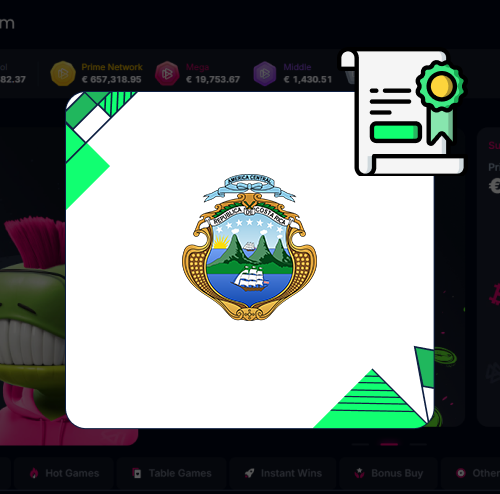This screenshot has width=500, height=494.
Task: Click the Costa Rica coat of arms emblem
Action: pos(249,247)
